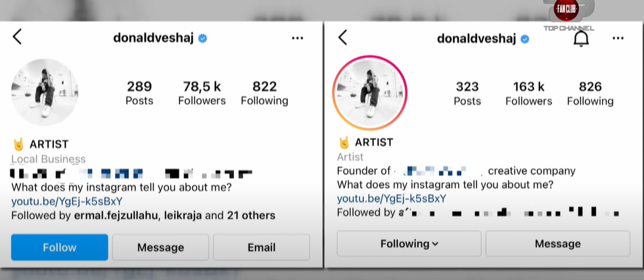Expand the Following dropdown button
Image resolution: width=644 pixels, height=280 pixels.
(409, 244)
